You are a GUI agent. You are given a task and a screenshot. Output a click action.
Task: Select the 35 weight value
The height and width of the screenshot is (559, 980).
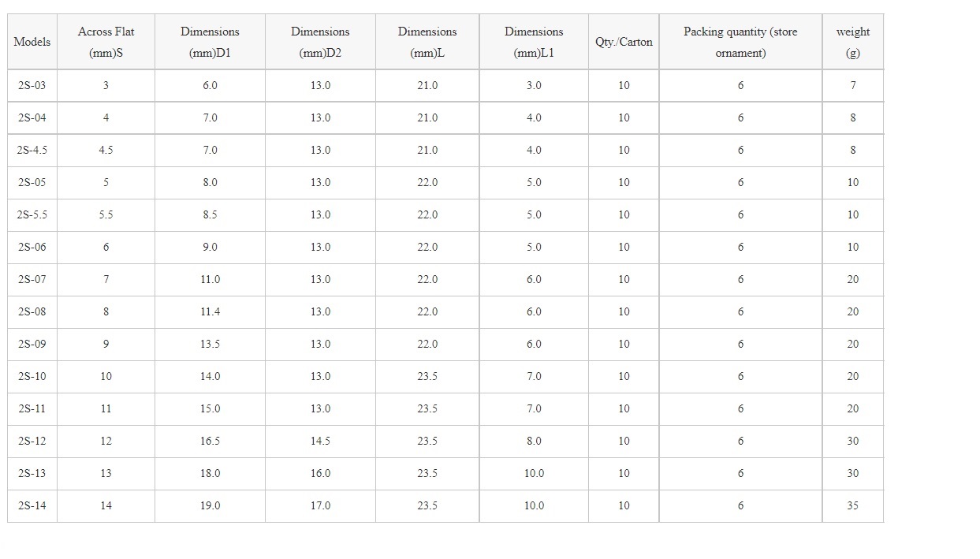click(x=852, y=505)
